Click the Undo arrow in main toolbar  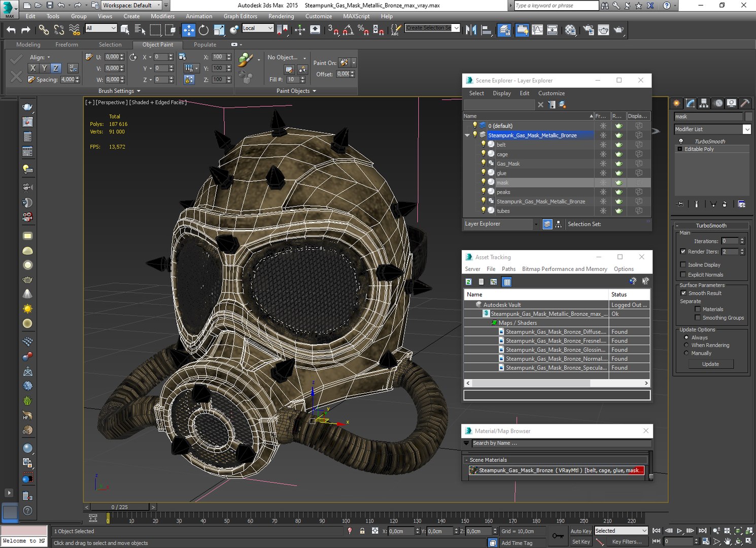tap(11, 30)
